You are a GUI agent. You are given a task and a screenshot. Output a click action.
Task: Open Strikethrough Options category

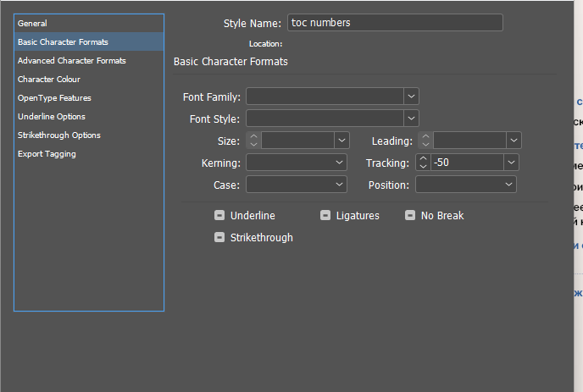[59, 135]
